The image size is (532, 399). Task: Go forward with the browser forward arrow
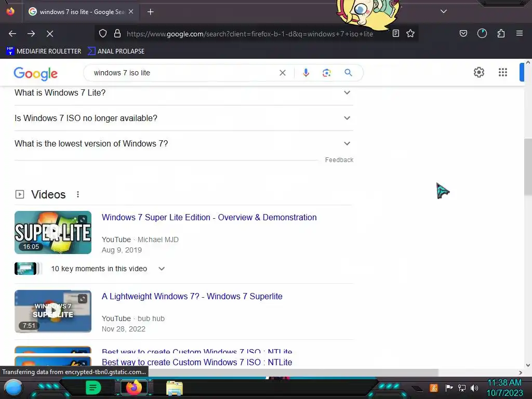(x=31, y=34)
